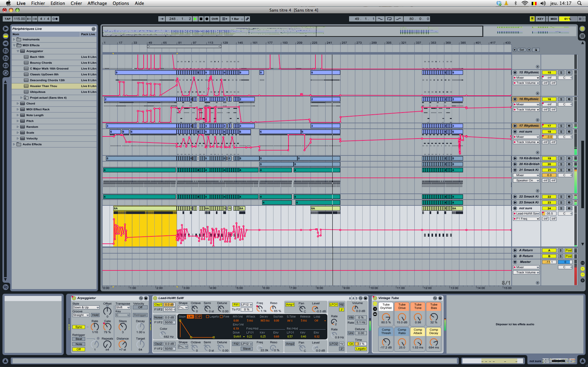Open the Affichage menu

[97, 3]
